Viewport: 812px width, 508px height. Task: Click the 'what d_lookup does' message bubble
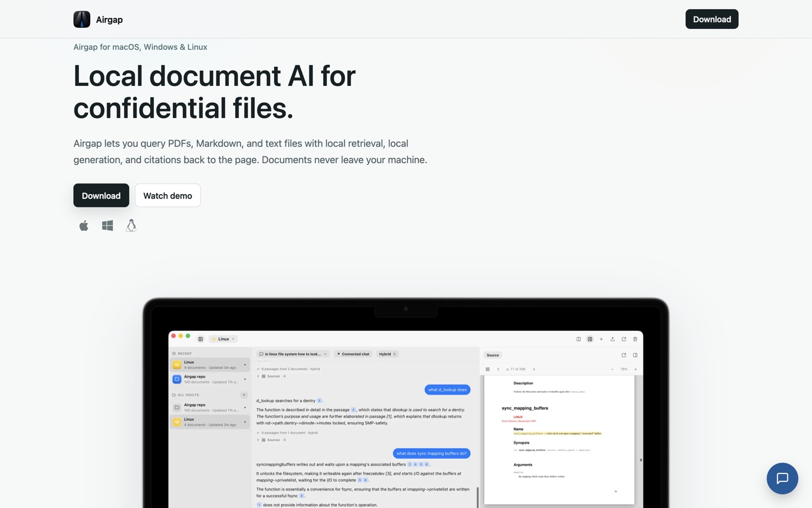(447, 389)
